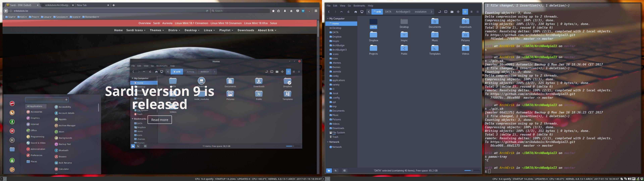Switch to compact view in the right file manager
The height and width of the screenshot is (181, 644).
pos(478,12)
